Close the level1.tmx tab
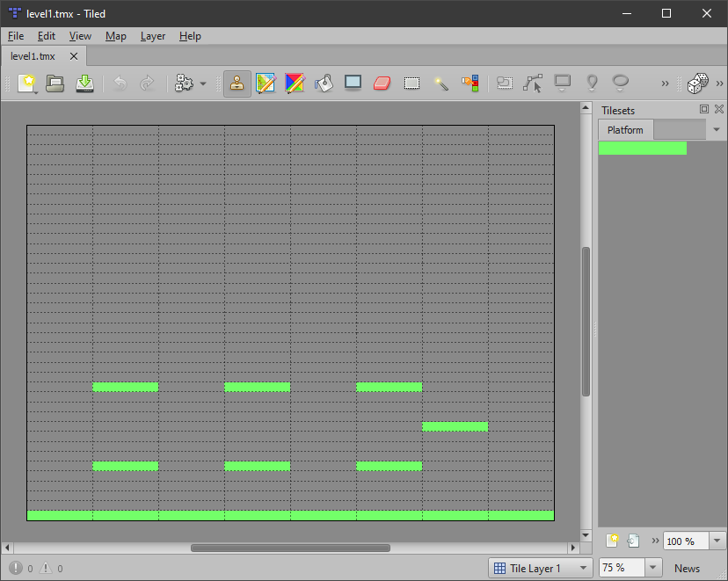The height and width of the screenshot is (581, 728). coord(74,56)
